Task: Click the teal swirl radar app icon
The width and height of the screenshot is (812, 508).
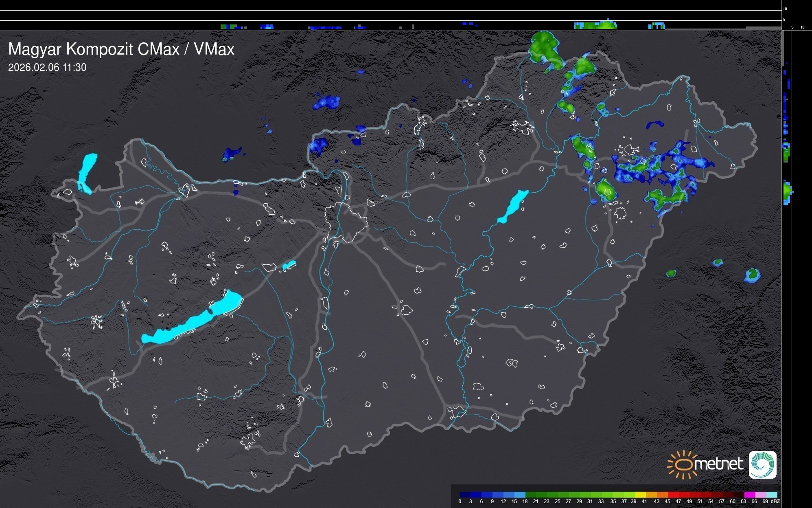Action: click(x=762, y=464)
